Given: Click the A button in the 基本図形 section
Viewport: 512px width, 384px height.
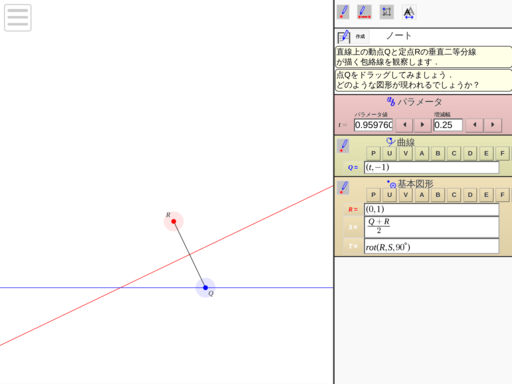Looking at the screenshot, I should point(422,195).
